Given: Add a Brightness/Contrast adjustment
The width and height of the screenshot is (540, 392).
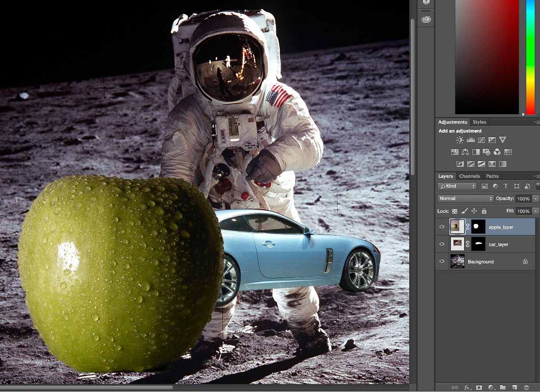Looking at the screenshot, I should click(460, 140).
